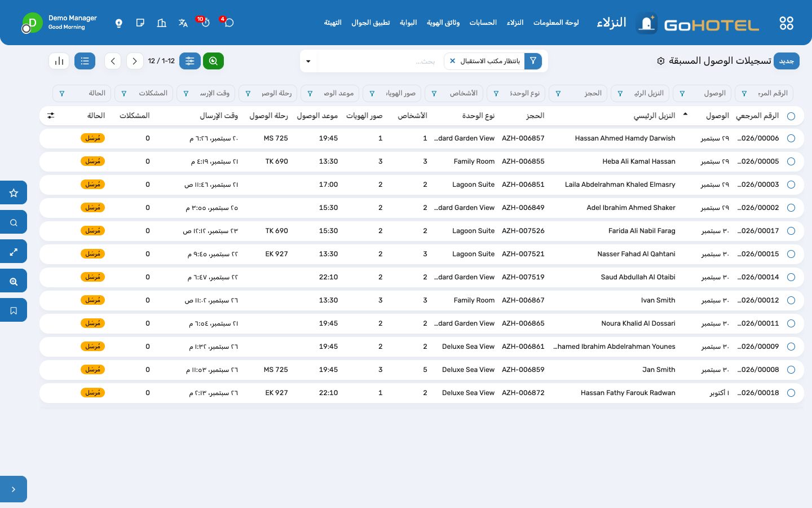Click the blue filter sliders button

coord(190,61)
